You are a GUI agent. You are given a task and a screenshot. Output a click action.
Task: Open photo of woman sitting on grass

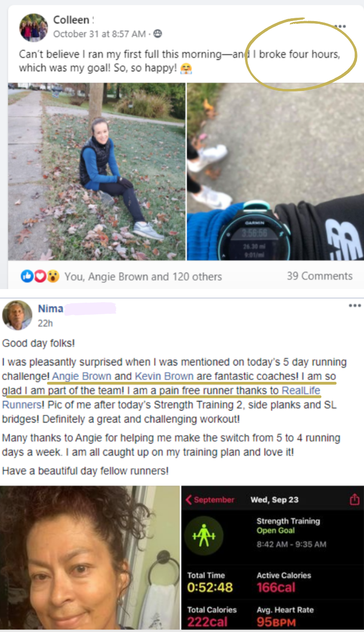coord(96,171)
